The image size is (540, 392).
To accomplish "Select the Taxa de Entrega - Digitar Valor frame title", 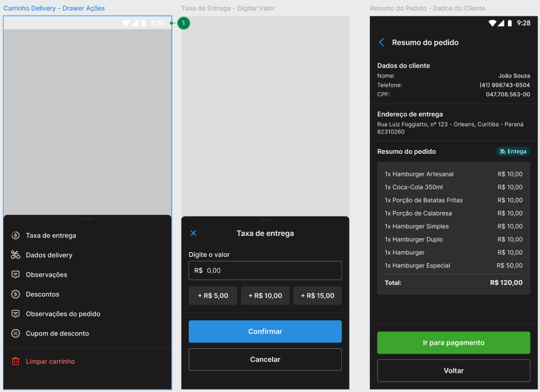I will pos(228,8).
